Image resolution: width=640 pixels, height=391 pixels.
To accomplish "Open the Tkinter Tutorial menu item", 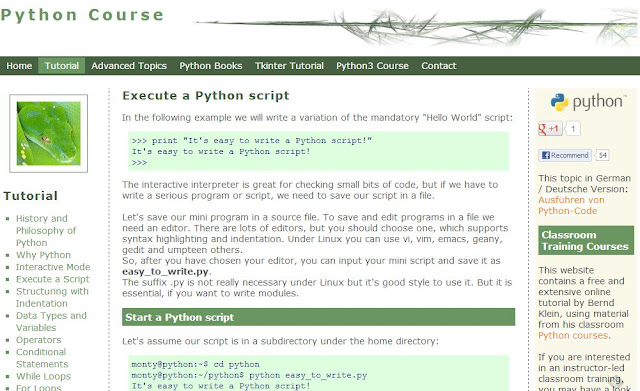I will tap(289, 66).
